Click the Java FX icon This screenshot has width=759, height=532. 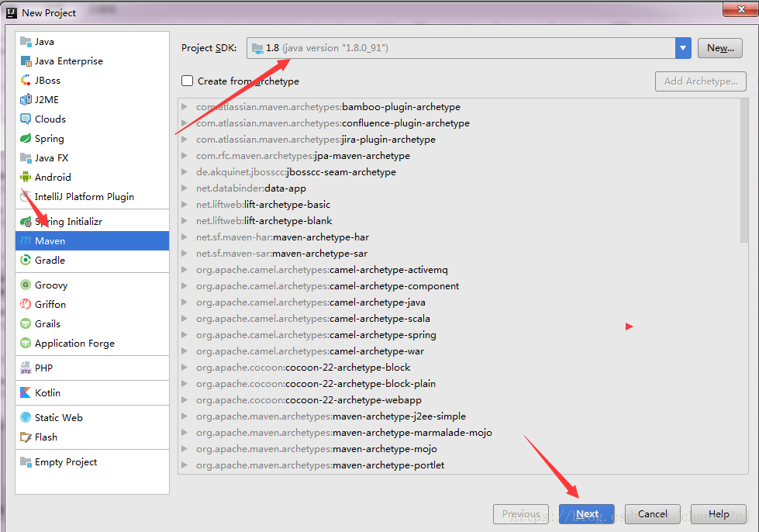click(26, 157)
